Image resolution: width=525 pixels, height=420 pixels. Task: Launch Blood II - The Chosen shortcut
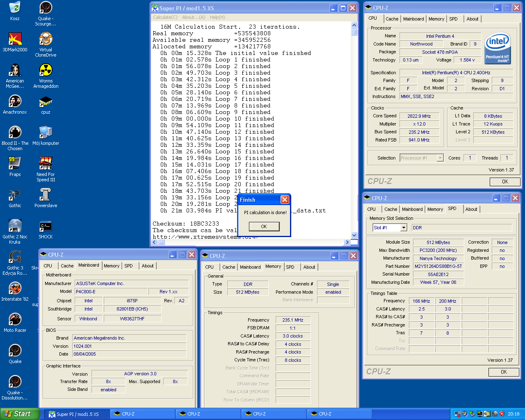point(15,139)
